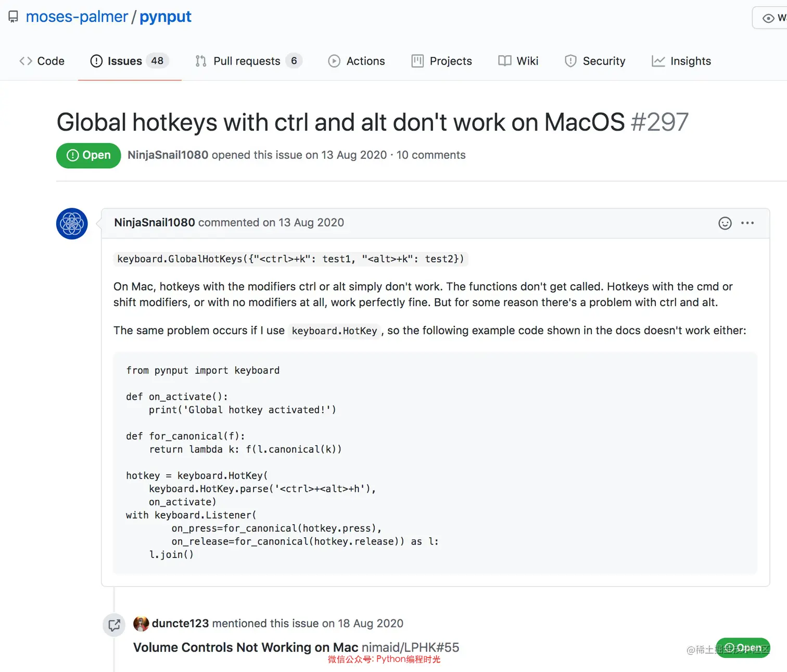787x672 pixels.
Task: Click the '10 comments' text in header
Action: pos(431,155)
